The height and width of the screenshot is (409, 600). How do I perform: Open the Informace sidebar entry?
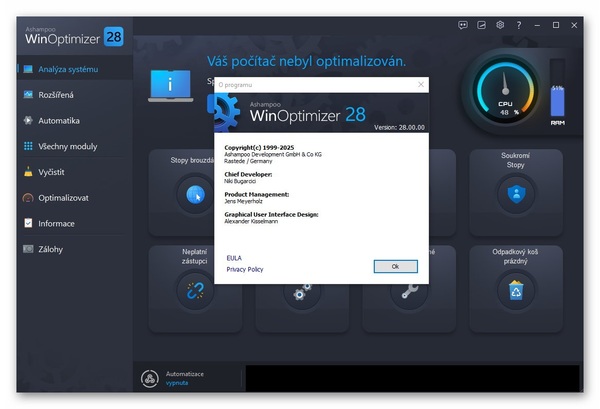tap(56, 223)
